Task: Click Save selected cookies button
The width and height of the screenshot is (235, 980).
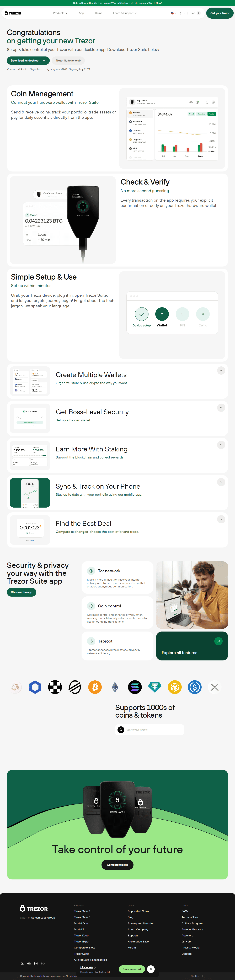Action: (x=132, y=969)
